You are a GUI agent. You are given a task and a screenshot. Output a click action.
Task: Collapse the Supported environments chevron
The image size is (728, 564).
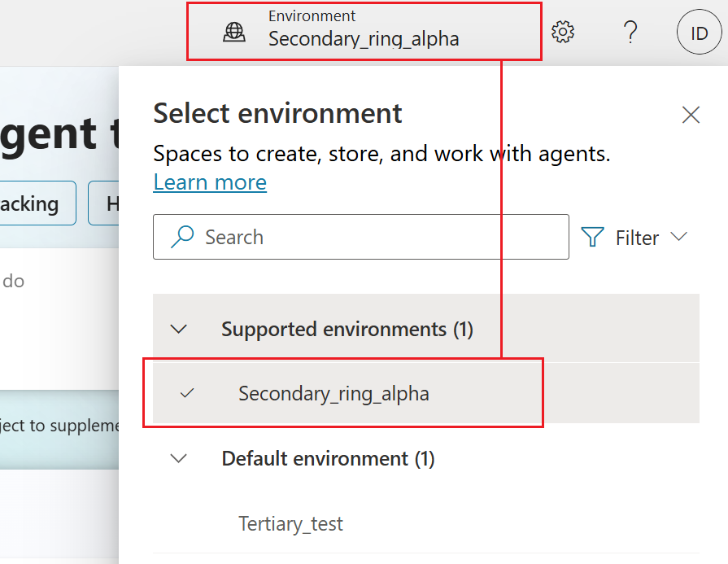tap(178, 329)
